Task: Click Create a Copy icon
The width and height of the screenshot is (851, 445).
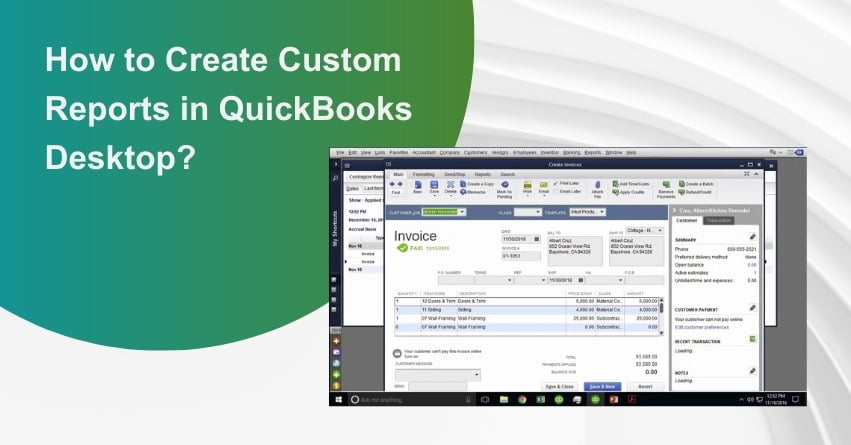Action: tap(463, 184)
